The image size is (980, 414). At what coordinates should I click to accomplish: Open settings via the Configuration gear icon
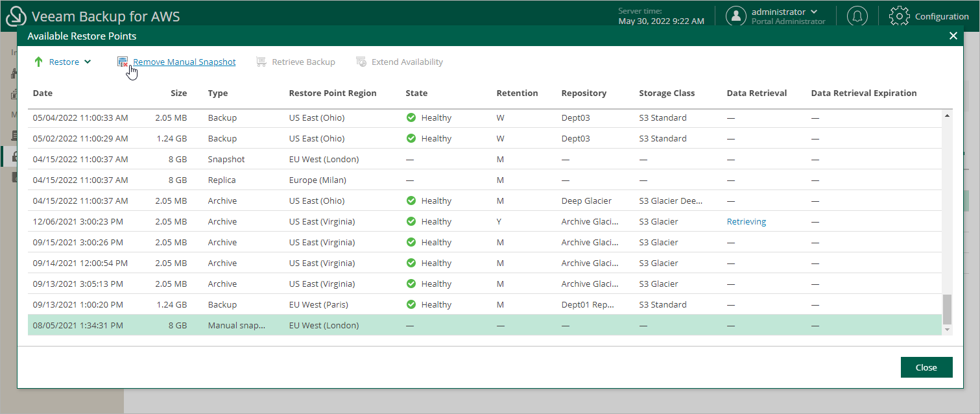pyautogui.click(x=900, y=16)
